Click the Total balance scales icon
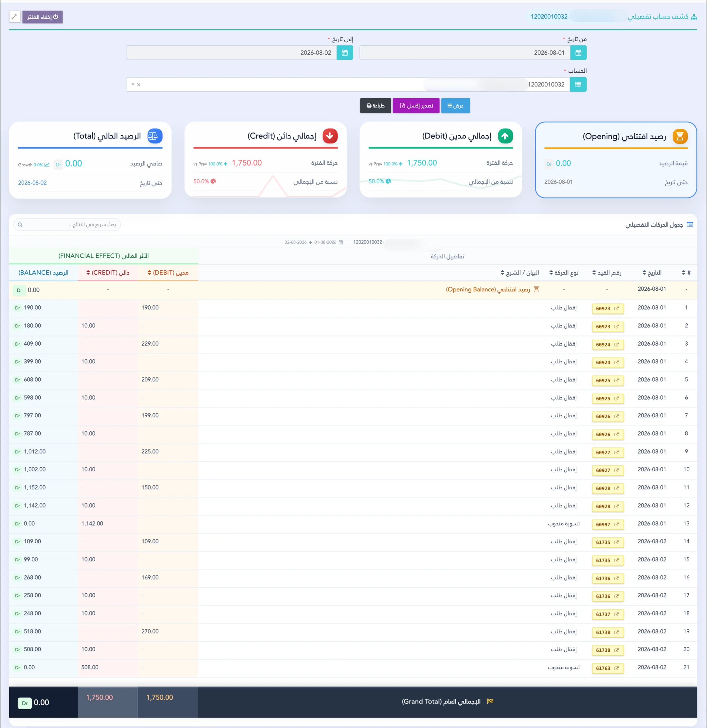This screenshot has height=728, width=707. (x=154, y=136)
